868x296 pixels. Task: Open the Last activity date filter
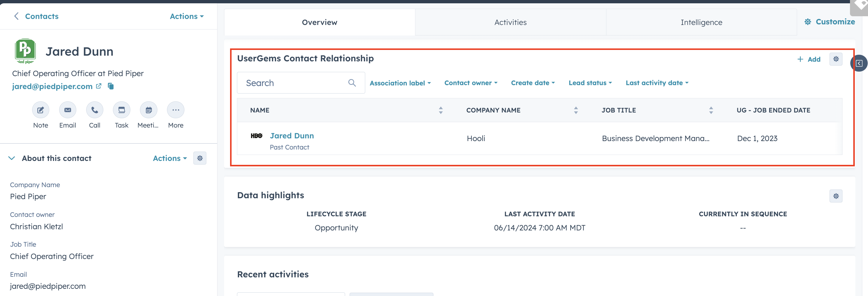pyautogui.click(x=657, y=83)
